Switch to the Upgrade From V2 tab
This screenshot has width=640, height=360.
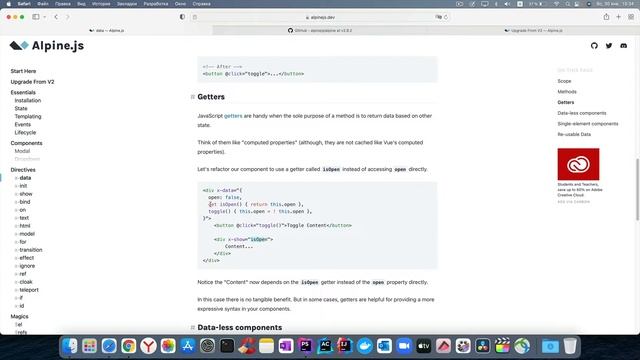(x=533, y=30)
